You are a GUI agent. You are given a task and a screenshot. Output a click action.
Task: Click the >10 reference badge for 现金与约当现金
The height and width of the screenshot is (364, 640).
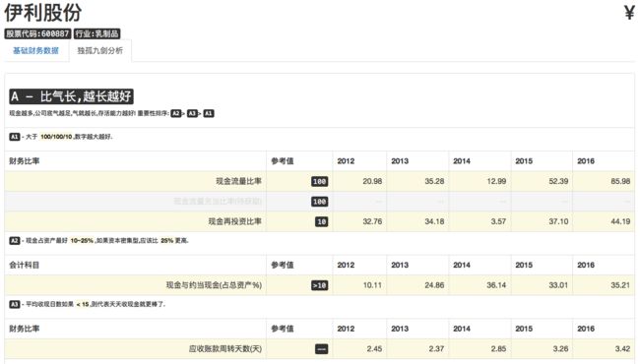tap(319, 285)
